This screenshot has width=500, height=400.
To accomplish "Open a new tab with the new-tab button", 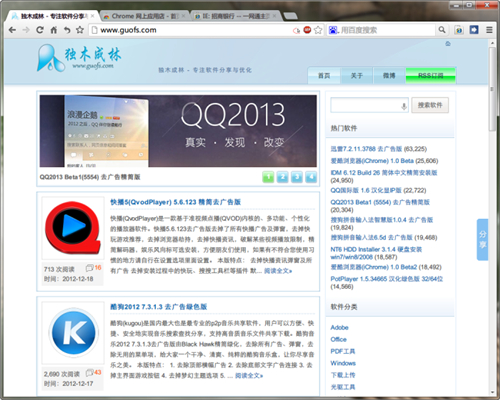I will tap(290, 16).
